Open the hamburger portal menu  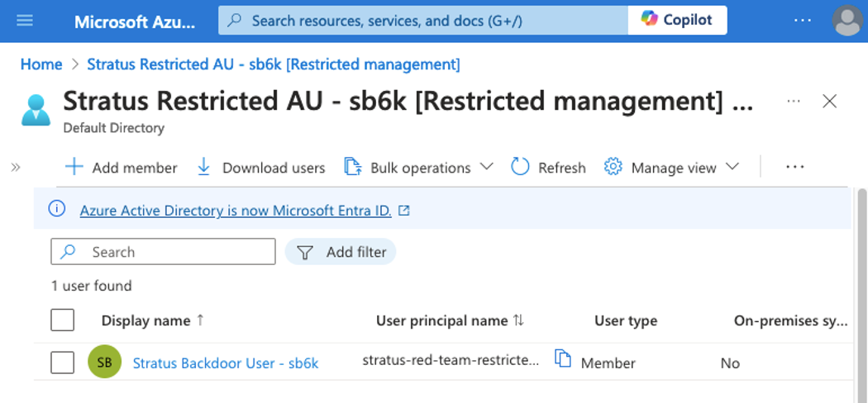25,21
